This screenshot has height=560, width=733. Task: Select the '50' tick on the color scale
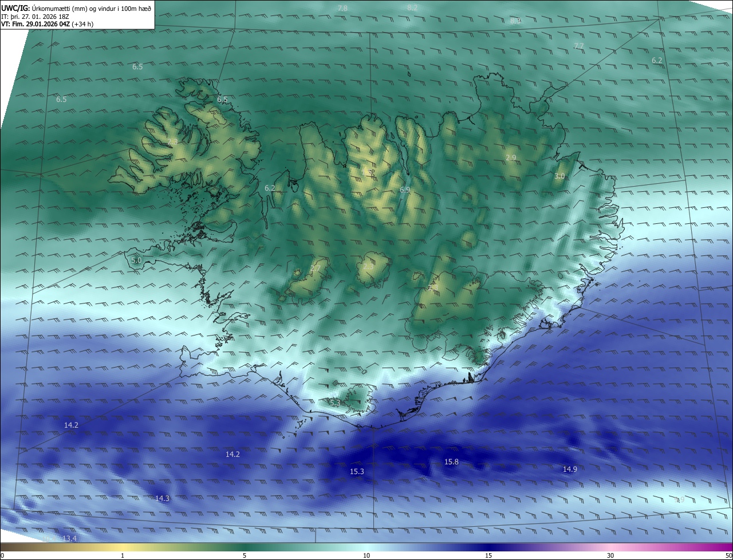(728, 555)
